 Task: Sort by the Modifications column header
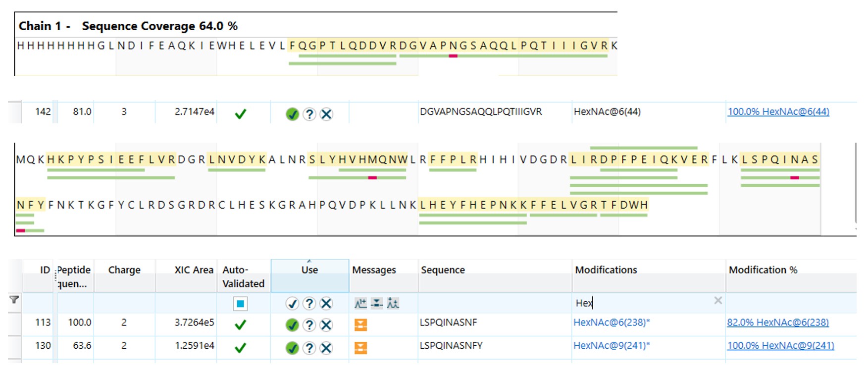(606, 270)
